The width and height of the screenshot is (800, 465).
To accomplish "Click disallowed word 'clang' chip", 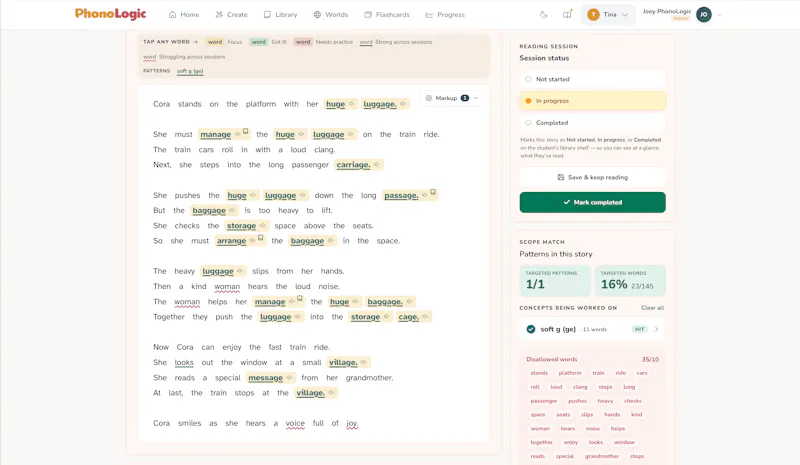I will [x=580, y=387].
